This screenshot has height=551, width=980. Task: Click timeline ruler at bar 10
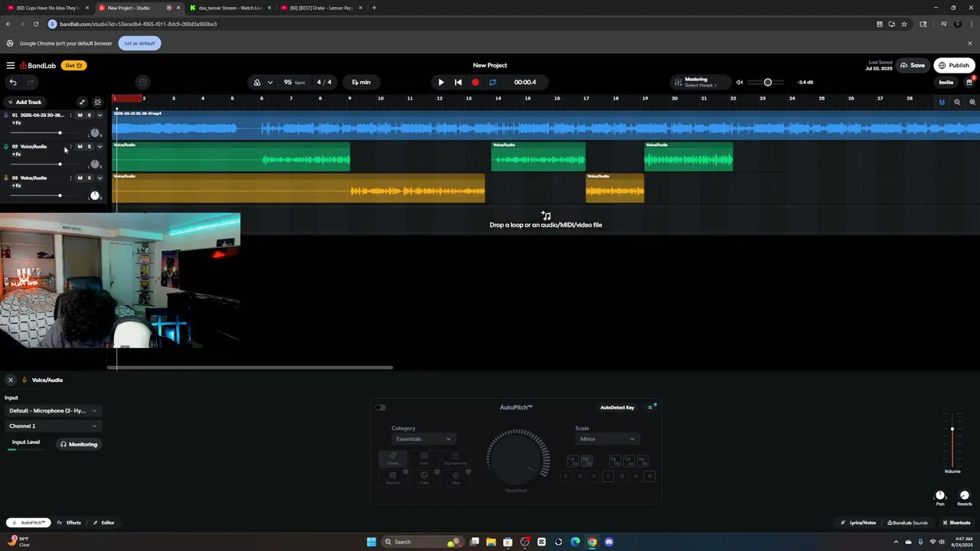tap(380, 99)
